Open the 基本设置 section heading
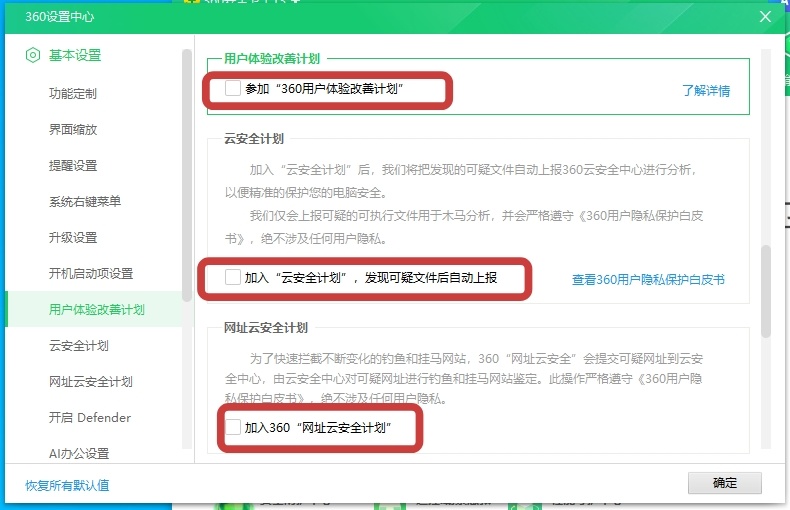The width and height of the screenshot is (790, 510). pyautogui.click(x=75, y=55)
